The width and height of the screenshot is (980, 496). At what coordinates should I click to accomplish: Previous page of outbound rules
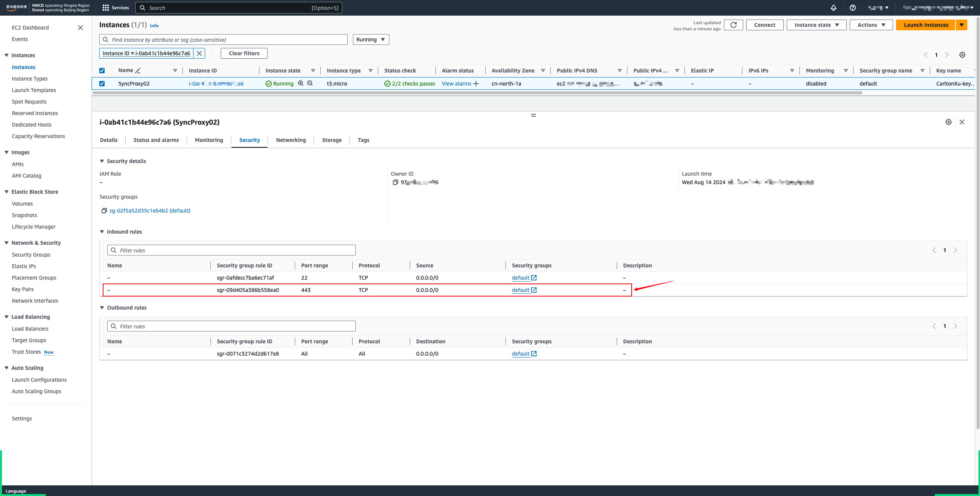coord(934,326)
